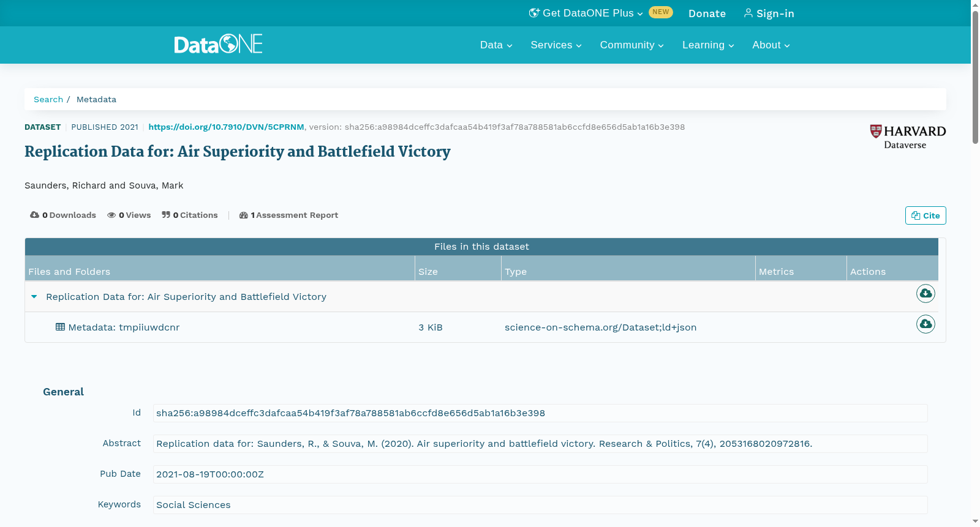Click the Id value field

click(540, 413)
